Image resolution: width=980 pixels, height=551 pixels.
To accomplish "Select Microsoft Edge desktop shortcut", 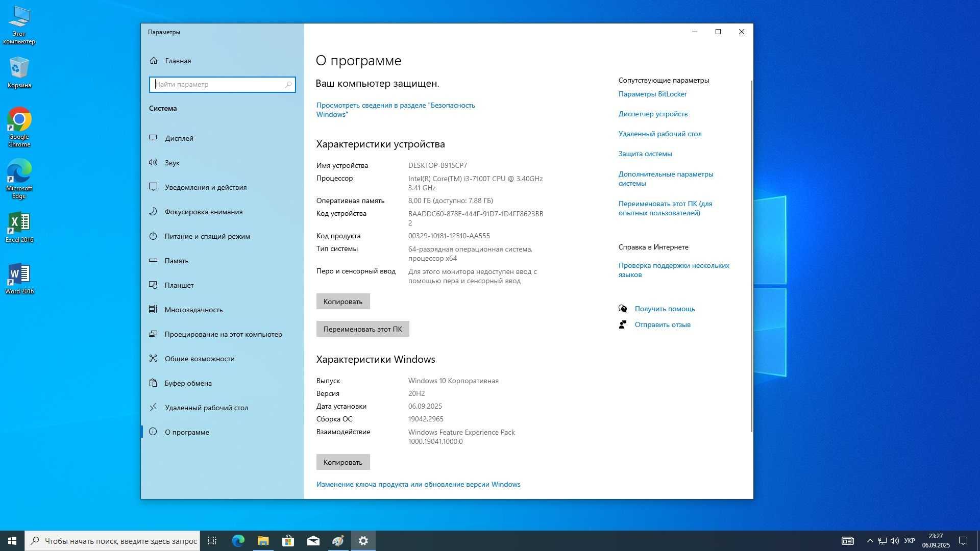I will click(x=19, y=179).
